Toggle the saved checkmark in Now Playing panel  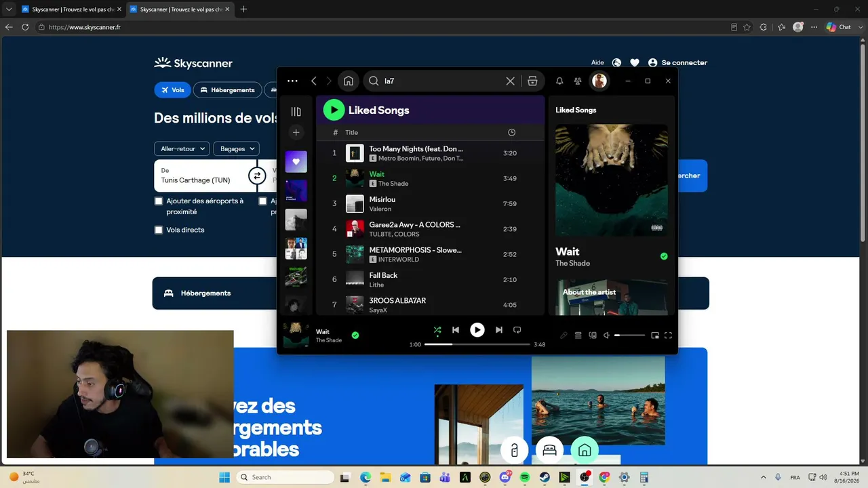point(664,256)
